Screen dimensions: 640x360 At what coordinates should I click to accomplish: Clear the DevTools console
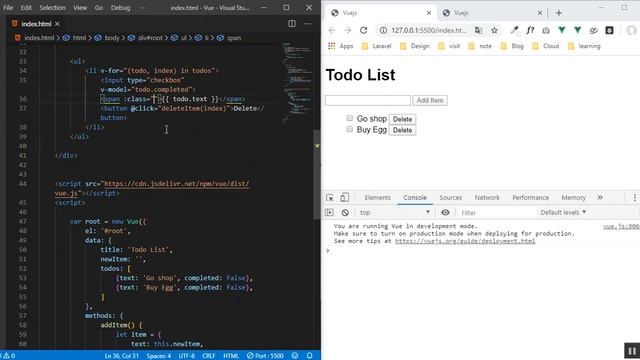click(x=345, y=213)
